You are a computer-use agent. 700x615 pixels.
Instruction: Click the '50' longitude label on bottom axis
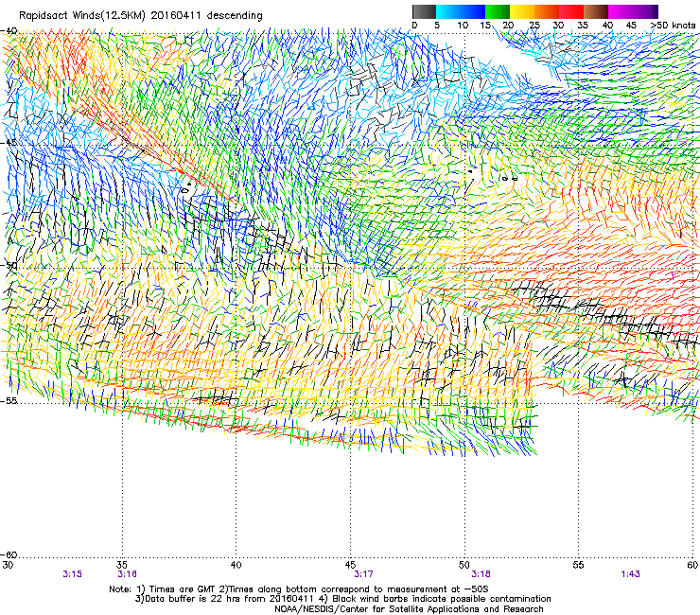point(464,565)
